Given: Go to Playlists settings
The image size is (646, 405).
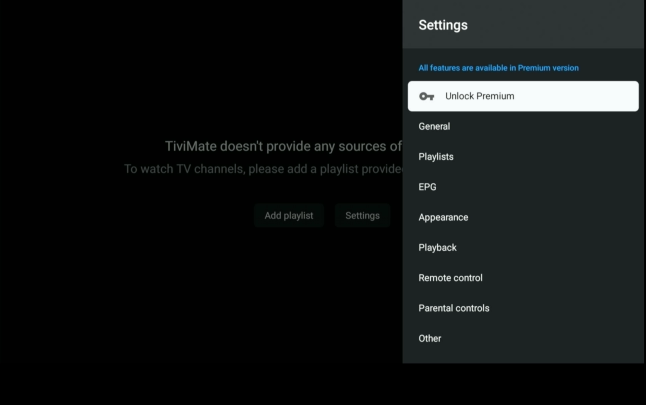Looking at the screenshot, I should pos(436,157).
